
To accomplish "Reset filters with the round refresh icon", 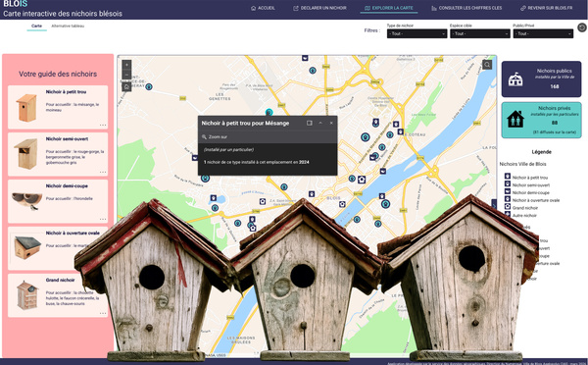I will [x=581, y=27].
